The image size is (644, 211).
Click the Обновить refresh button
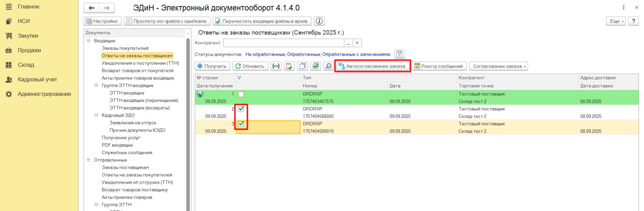[250, 66]
